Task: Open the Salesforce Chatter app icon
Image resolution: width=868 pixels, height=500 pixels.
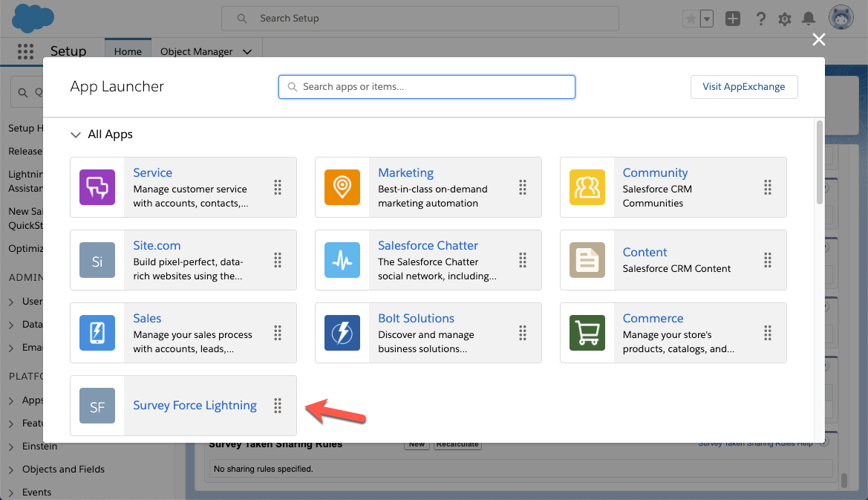Action: click(342, 260)
